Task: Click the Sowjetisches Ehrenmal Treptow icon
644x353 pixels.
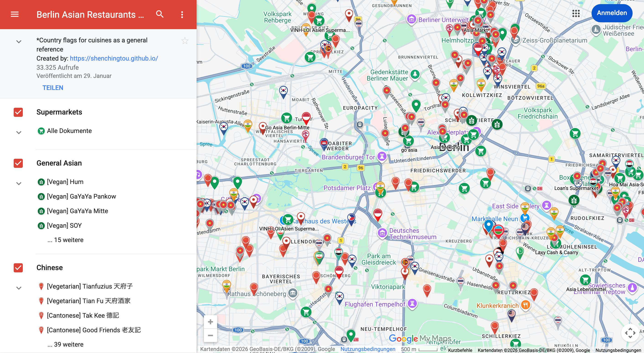Action: (x=632, y=288)
